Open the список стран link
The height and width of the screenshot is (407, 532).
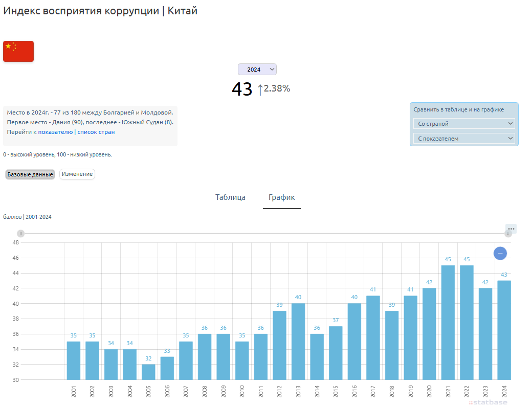coord(96,132)
